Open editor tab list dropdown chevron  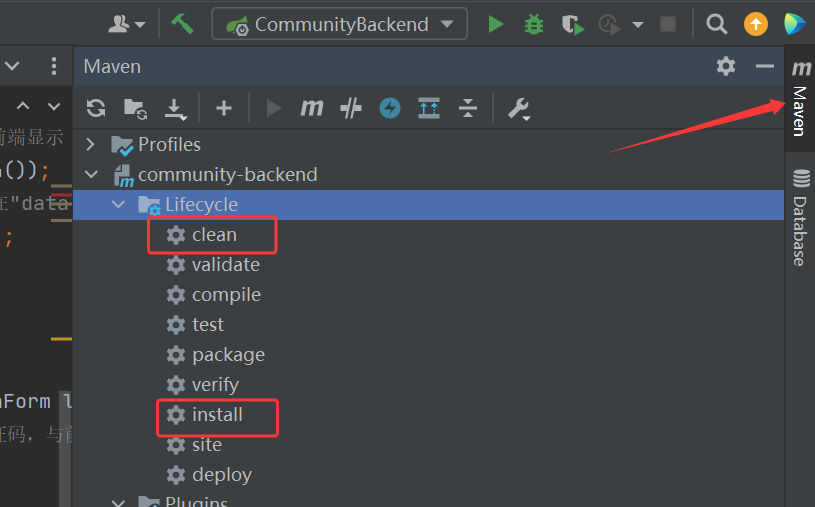point(12,66)
